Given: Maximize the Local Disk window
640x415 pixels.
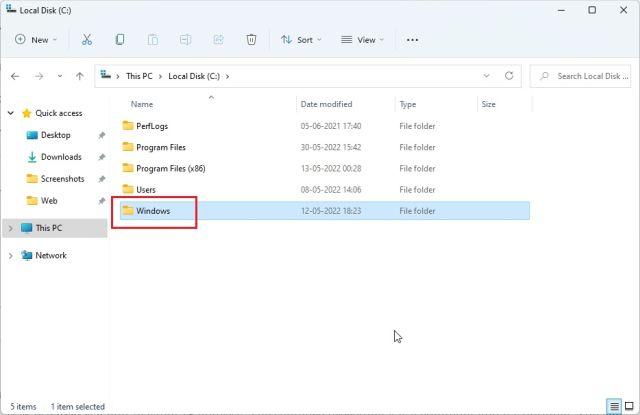Looking at the screenshot, I should pyautogui.click(x=592, y=10).
